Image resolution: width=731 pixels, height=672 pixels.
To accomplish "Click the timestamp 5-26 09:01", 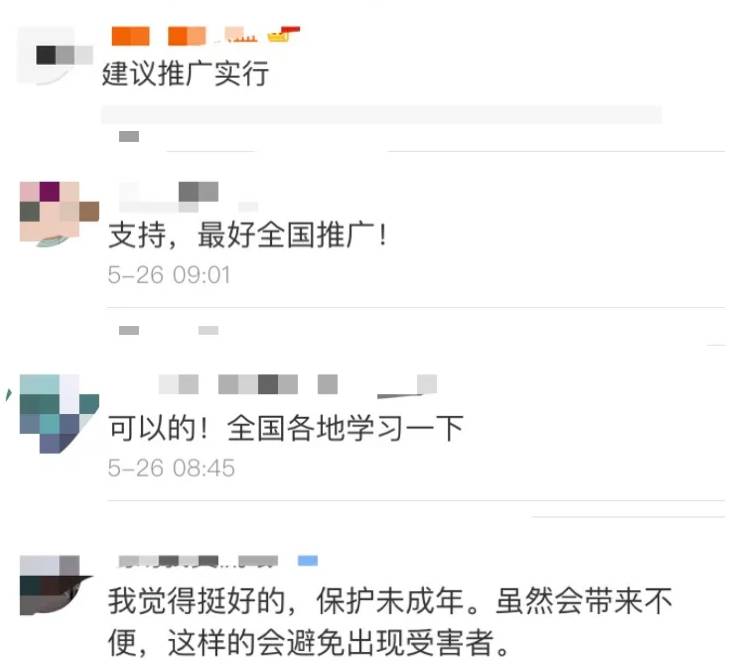I will [x=169, y=275].
